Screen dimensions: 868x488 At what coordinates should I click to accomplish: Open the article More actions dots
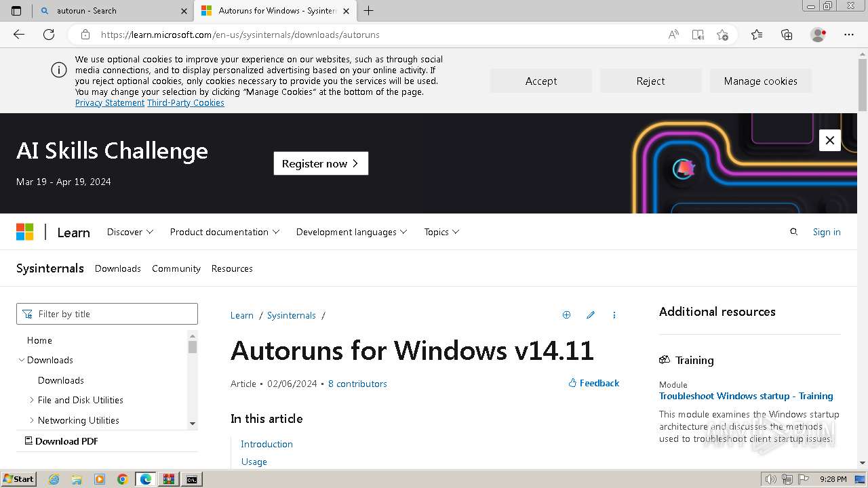click(x=614, y=315)
